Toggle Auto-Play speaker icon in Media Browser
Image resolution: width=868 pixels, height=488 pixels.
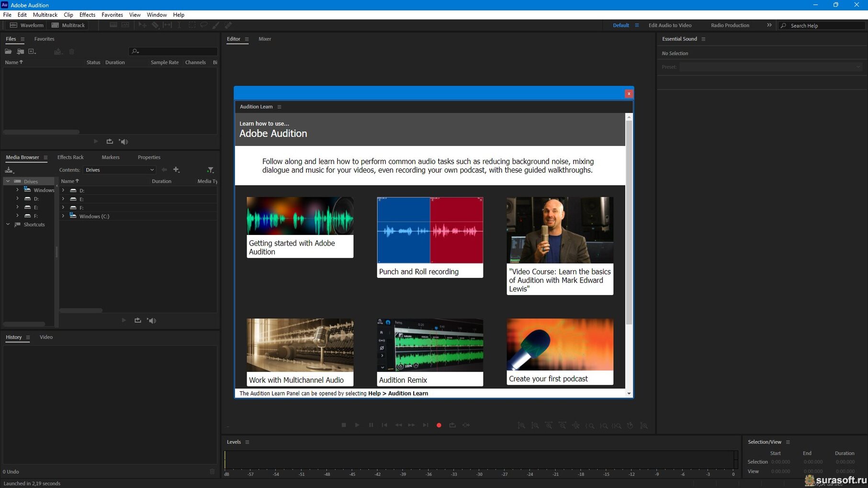point(152,321)
